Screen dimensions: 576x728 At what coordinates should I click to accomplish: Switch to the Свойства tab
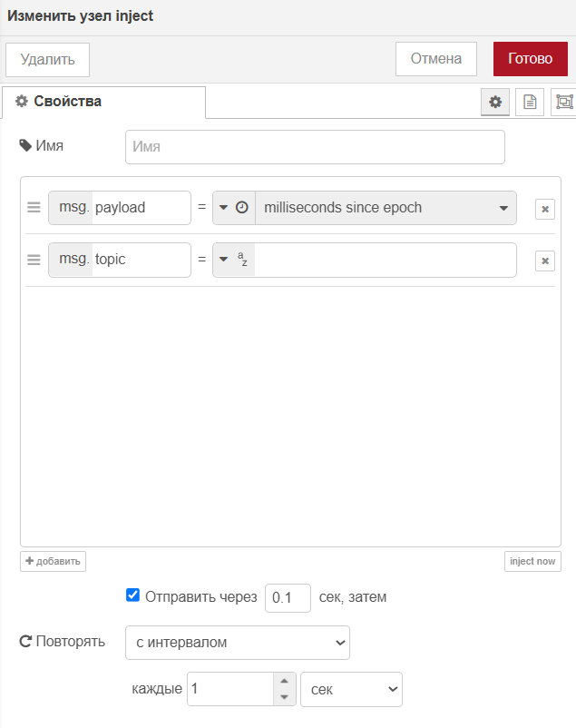(104, 102)
